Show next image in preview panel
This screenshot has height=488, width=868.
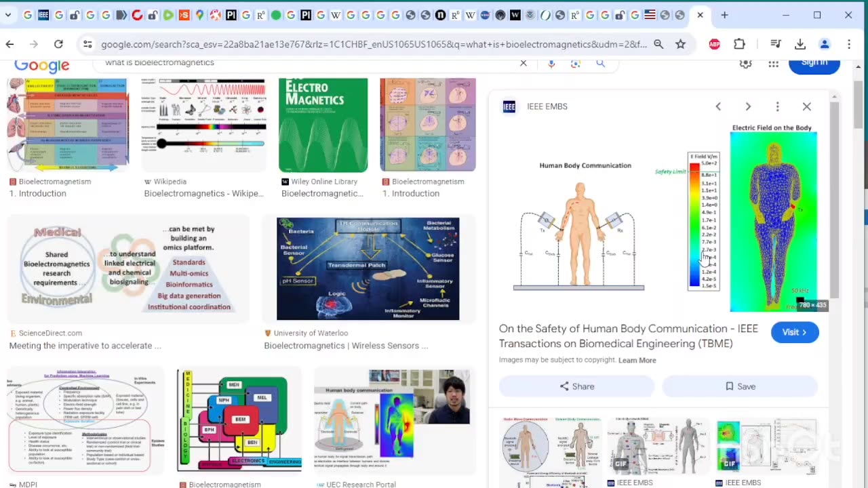[748, 106]
